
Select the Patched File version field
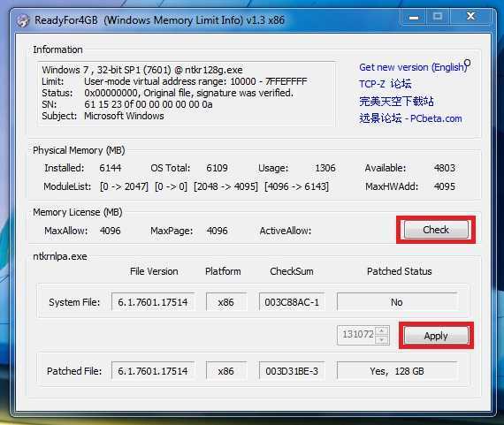[153, 371]
